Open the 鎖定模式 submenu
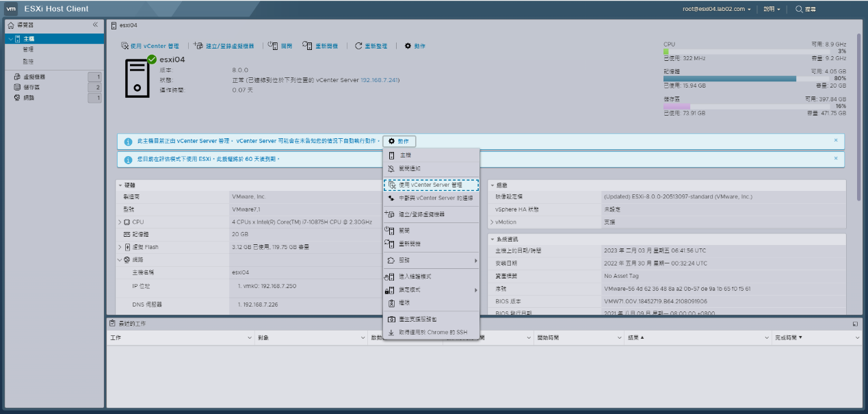 tap(431, 290)
